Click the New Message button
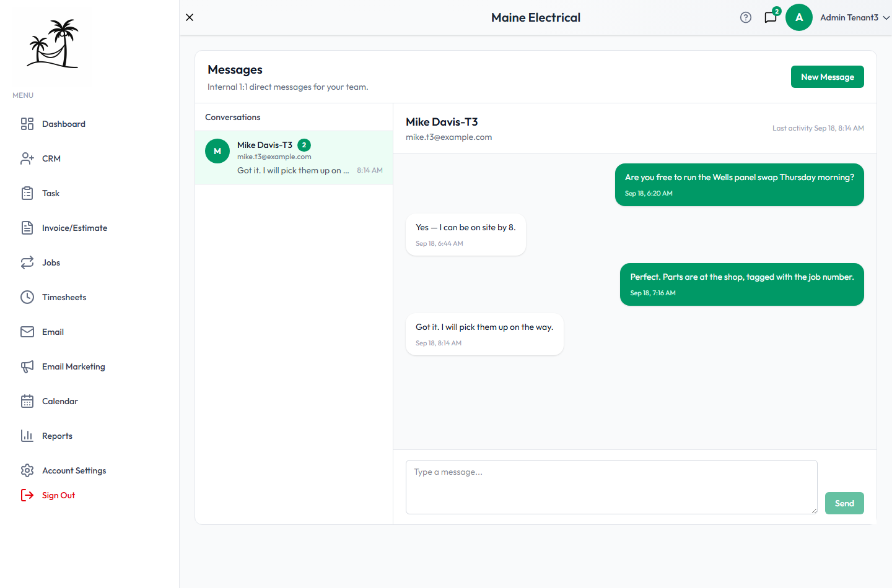 828,77
